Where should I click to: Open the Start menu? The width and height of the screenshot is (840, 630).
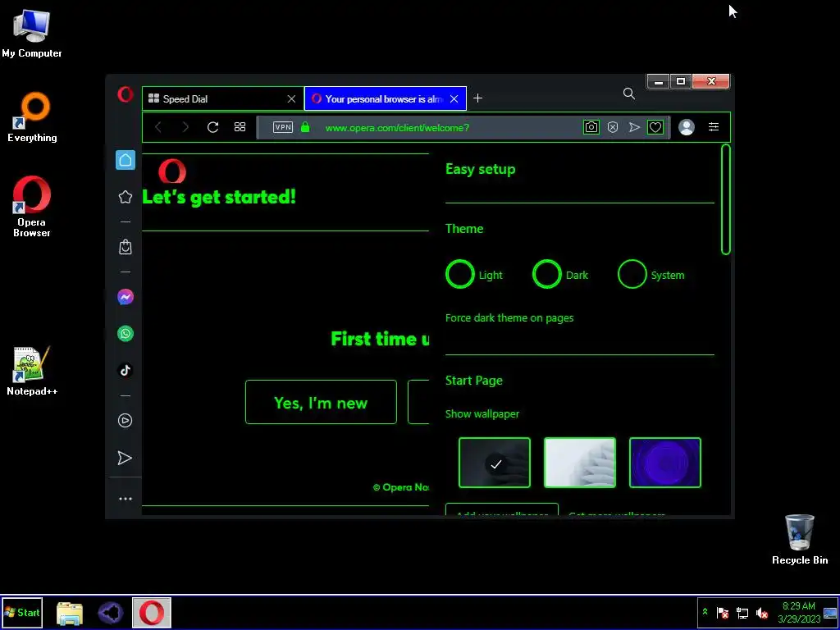[x=22, y=612]
